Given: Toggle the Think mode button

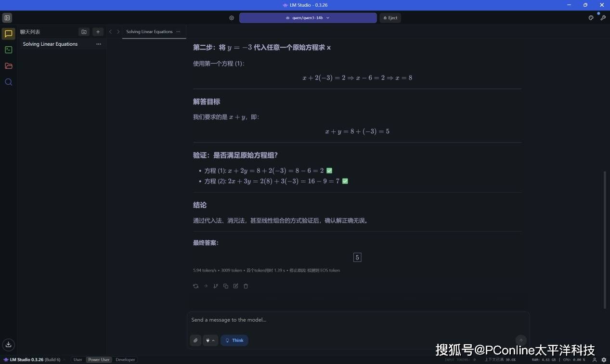Looking at the screenshot, I should tap(234, 340).
